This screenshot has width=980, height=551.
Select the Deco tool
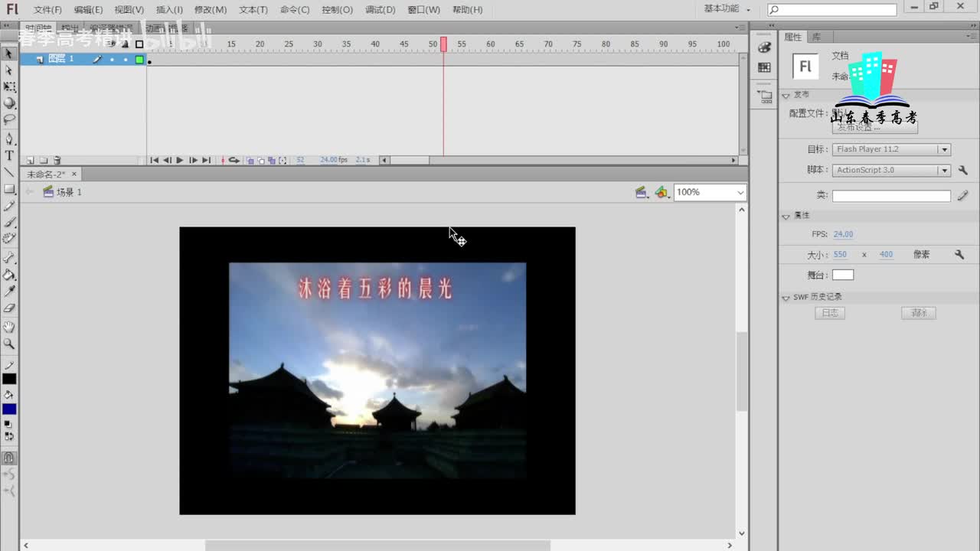coord(9,239)
